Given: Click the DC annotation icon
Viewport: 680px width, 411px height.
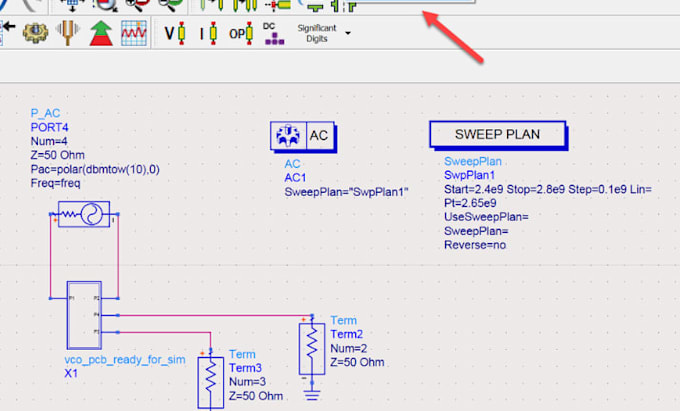Looking at the screenshot, I should pos(274,33).
